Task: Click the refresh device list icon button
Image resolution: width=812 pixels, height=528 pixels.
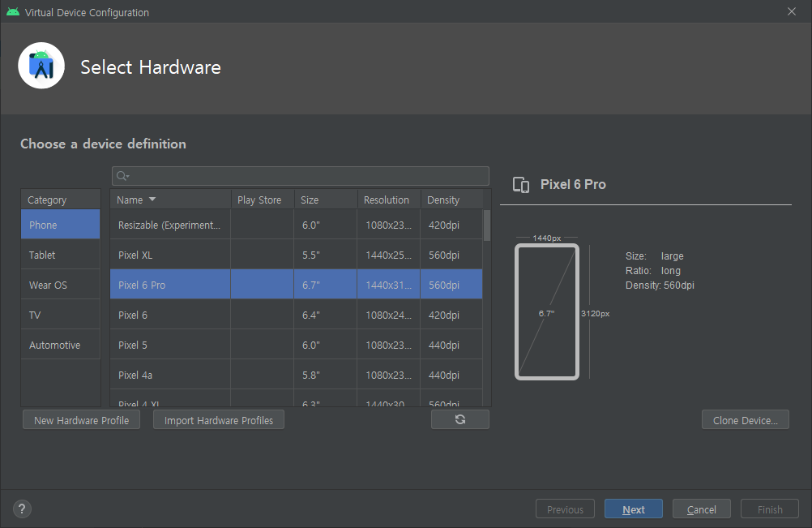Action: (459, 419)
